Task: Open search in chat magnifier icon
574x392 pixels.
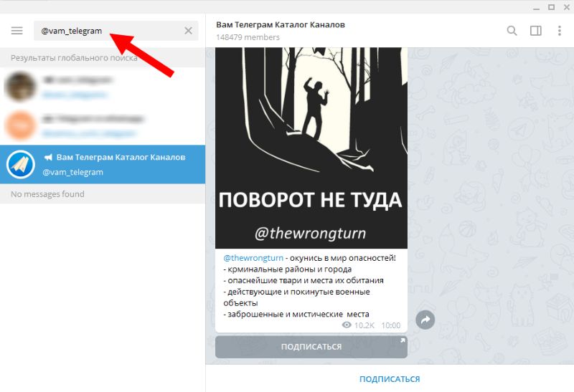Action: pyautogui.click(x=512, y=31)
